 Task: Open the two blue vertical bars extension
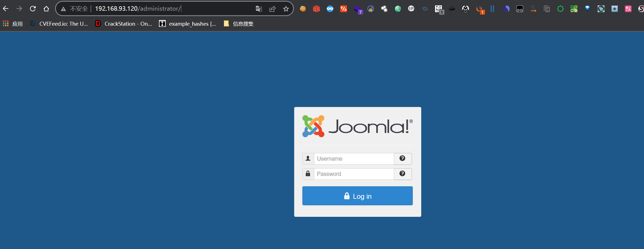coord(492,9)
